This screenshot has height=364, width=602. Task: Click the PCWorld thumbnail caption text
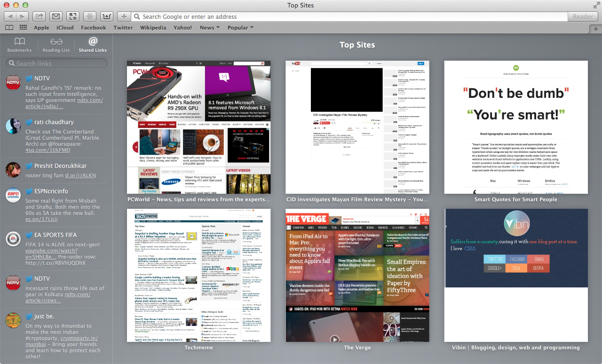click(x=199, y=199)
